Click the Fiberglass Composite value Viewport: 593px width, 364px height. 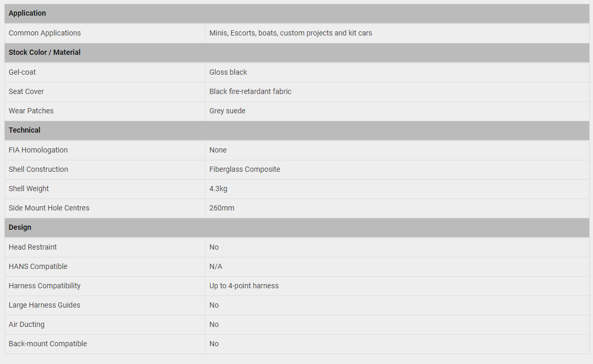coord(245,169)
